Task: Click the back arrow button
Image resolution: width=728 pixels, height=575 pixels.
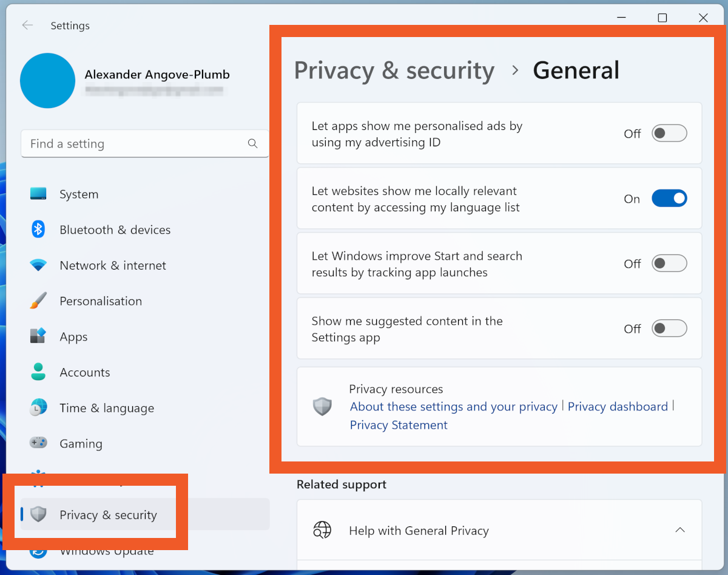Action: pos(27,26)
